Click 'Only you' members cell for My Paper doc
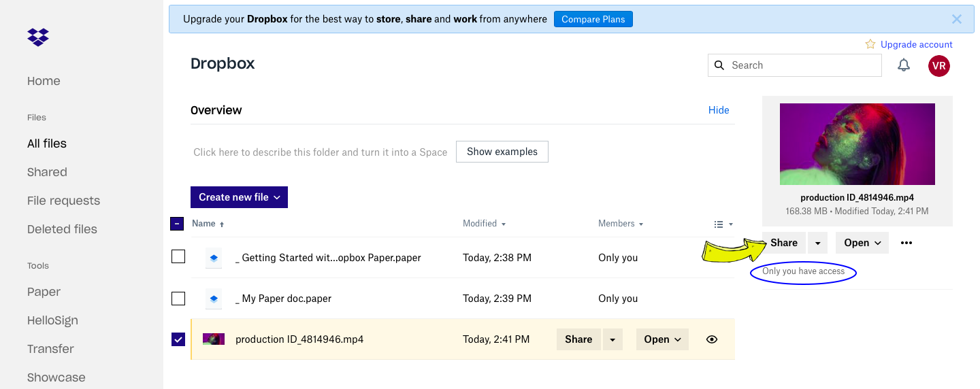This screenshot has height=389, width=980. click(x=618, y=299)
